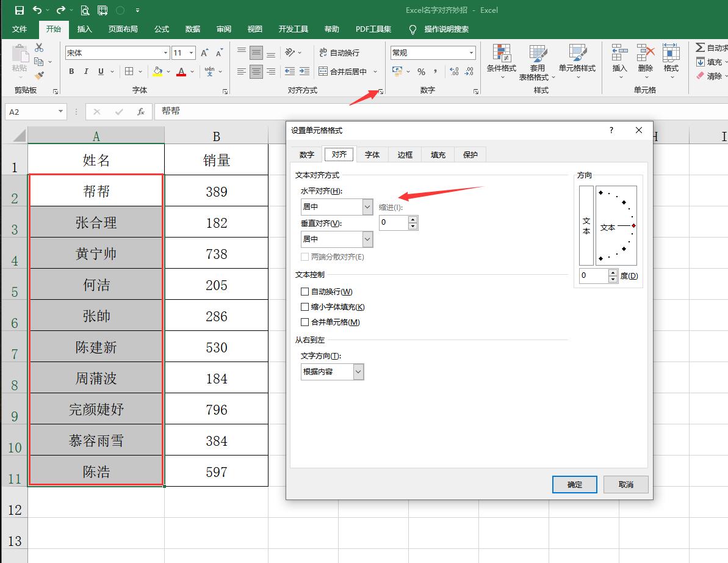Open the Merge & Center dropdown arrow
728x563 pixels.
click(x=375, y=71)
